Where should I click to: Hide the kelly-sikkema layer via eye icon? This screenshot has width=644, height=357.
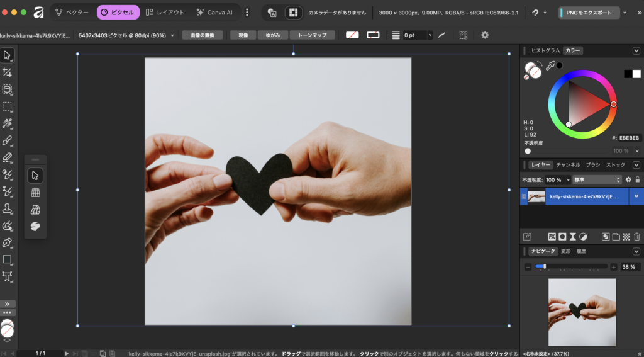636,196
